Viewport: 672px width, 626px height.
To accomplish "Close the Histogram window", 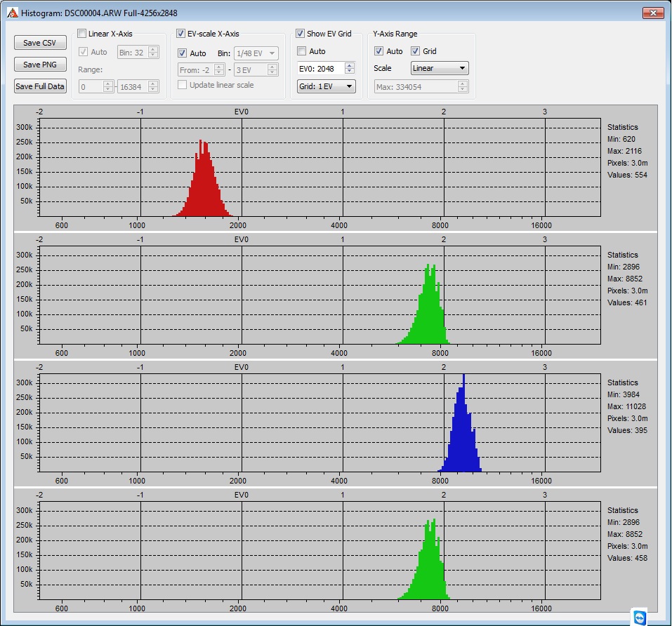I will point(653,13).
